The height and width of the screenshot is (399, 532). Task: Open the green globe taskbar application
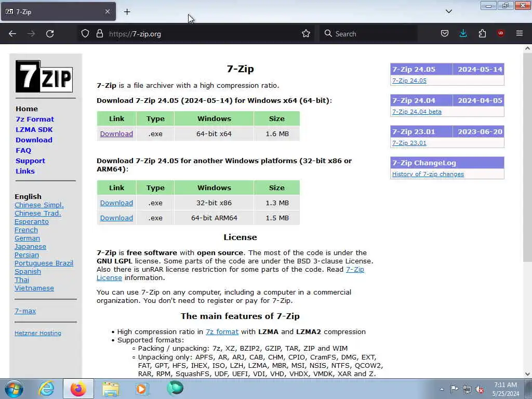point(175,388)
